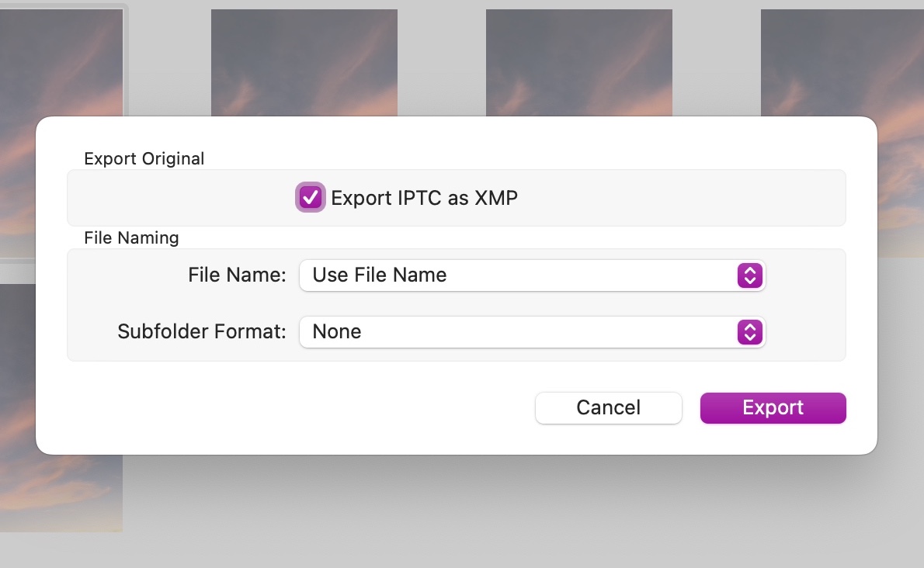Click the Export IPTC as XMP label text
The width and height of the screenshot is (924, 568).
[x=424, y=198]
